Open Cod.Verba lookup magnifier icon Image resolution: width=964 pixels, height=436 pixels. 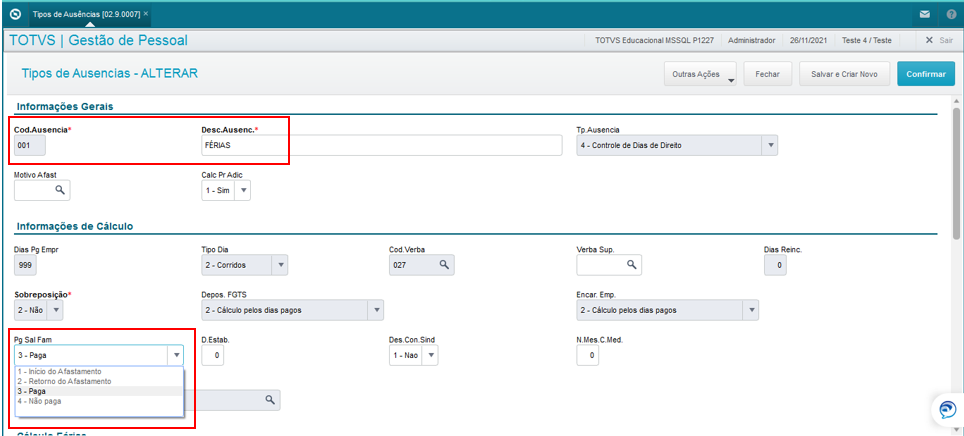[443, 264]
